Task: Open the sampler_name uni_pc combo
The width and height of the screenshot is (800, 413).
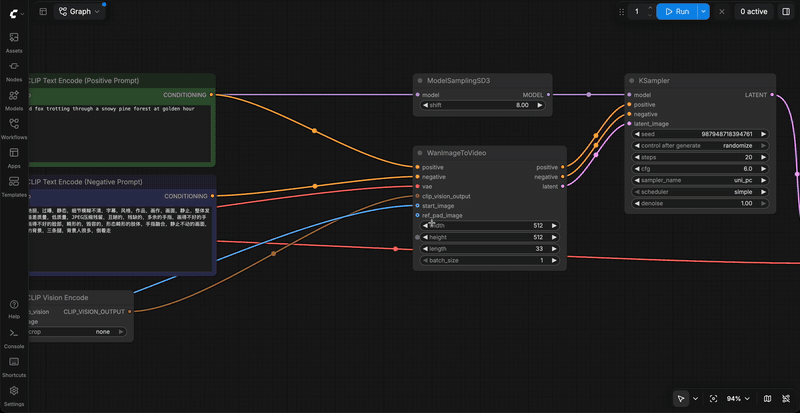Action: tap(700, 180)
